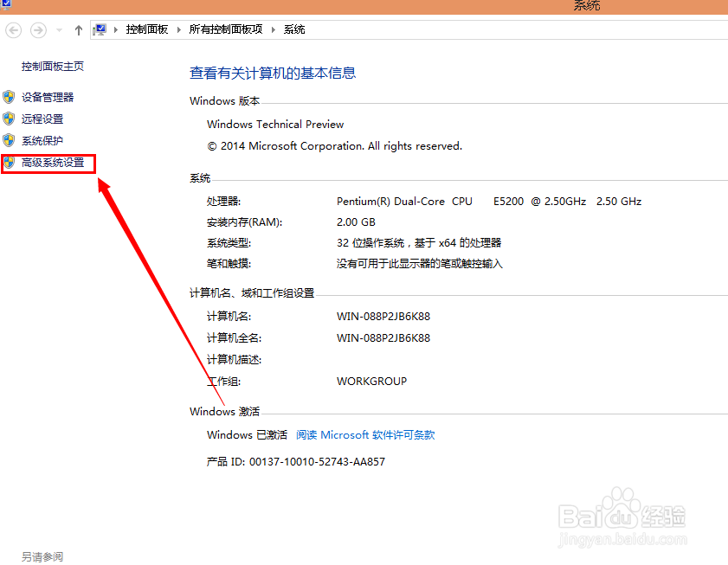The image size is (728, 565).
Task: Click the 系统类型: label
Action: tap(229, 243)
